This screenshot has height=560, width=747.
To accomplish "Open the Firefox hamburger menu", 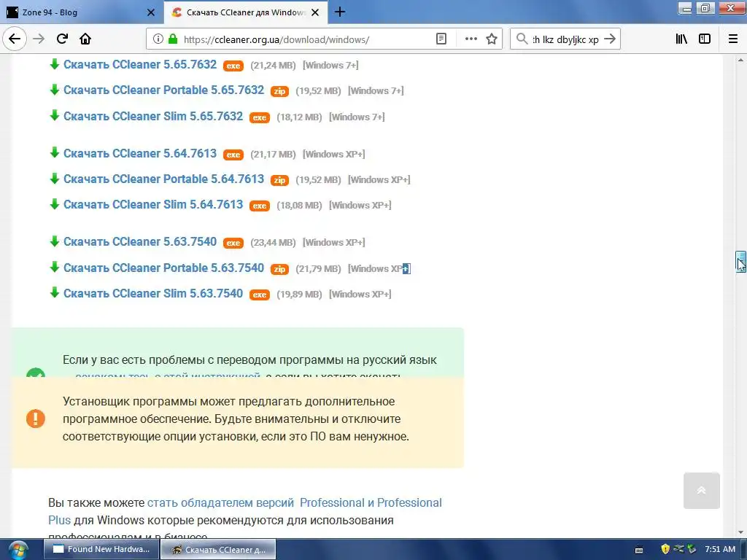I will tap(733, 39).
